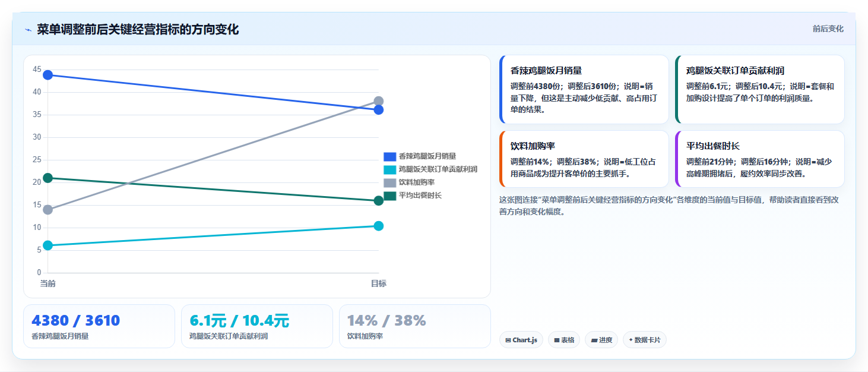The width and height of the screenshot is (868, 372).
Task: Toggle 饮料加购率 legend swatch
Action: 389,182
